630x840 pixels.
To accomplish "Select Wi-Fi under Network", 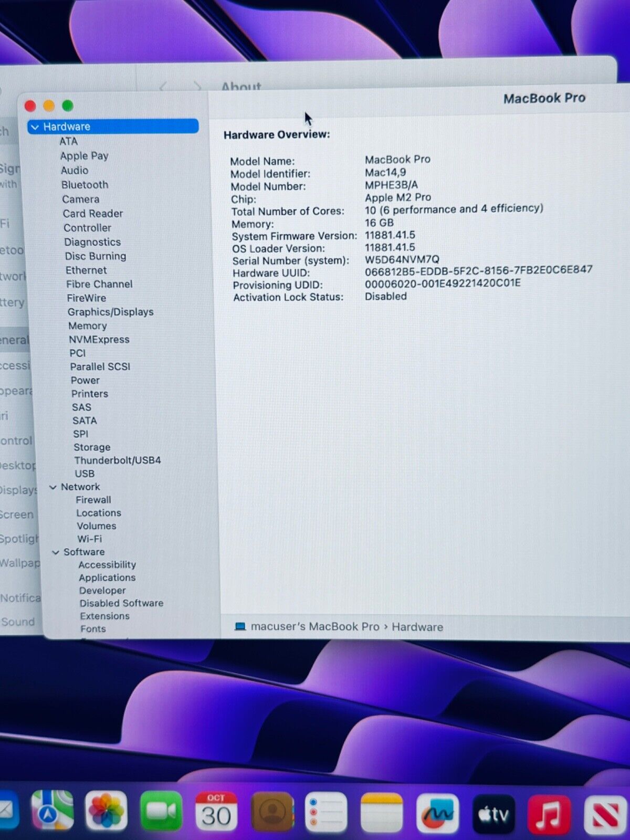I will coord(90,539).
